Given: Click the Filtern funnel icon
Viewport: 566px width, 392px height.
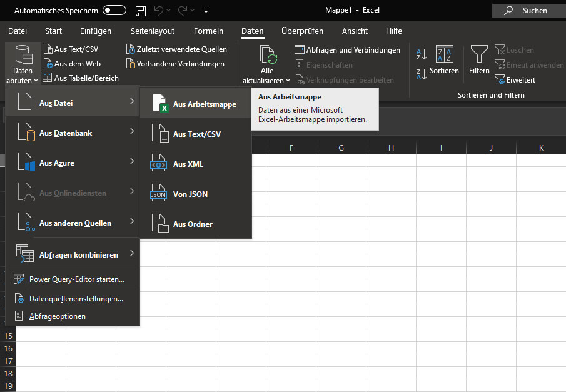Looking at the screenshot, I should coord(479,54).
